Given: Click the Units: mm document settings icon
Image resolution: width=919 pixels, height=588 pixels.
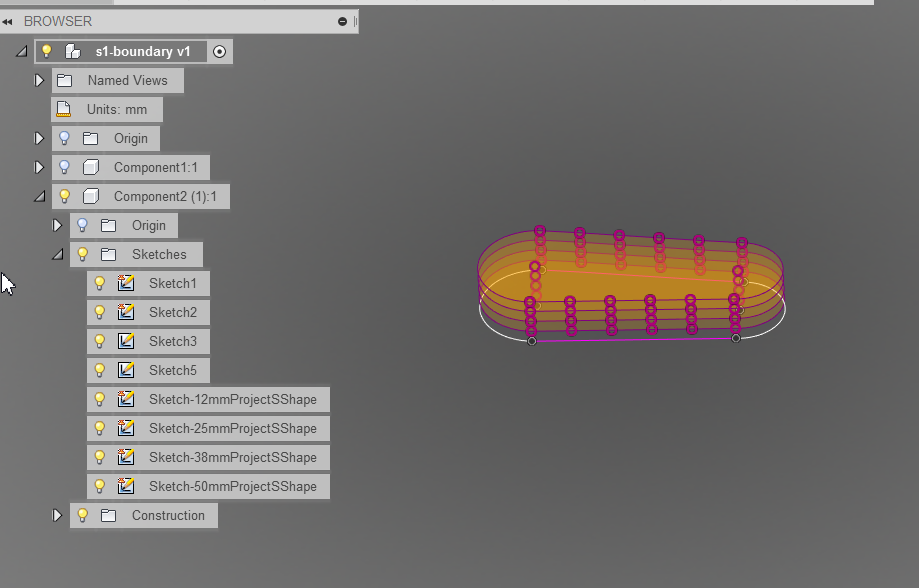Looking at the screenshot, I should (64, 109).
